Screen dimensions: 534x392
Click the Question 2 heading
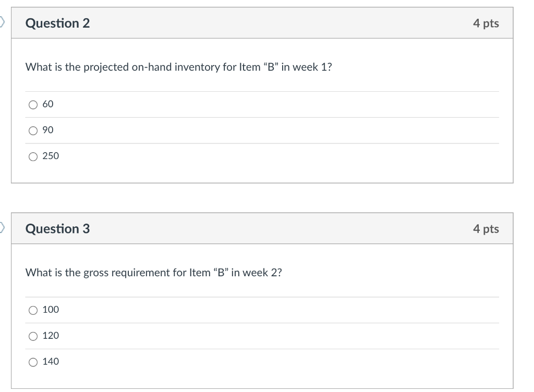[57, 23]
